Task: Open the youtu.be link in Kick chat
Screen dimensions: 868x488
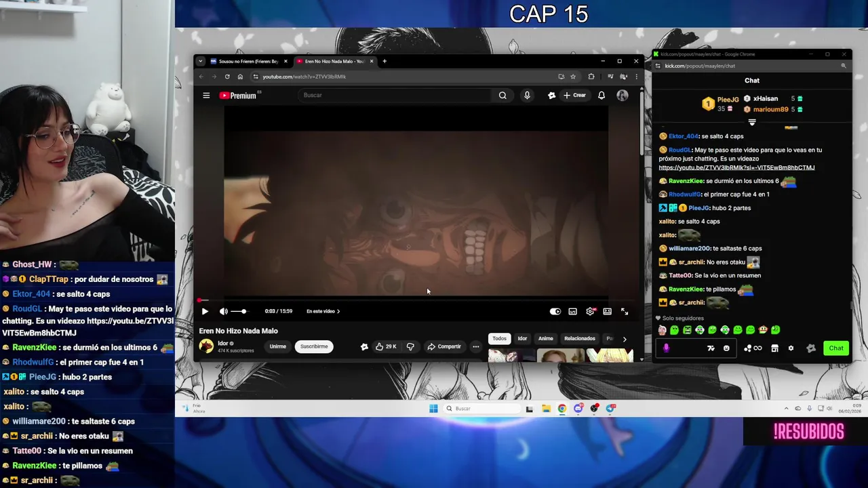Action: (x=736, y=167)
